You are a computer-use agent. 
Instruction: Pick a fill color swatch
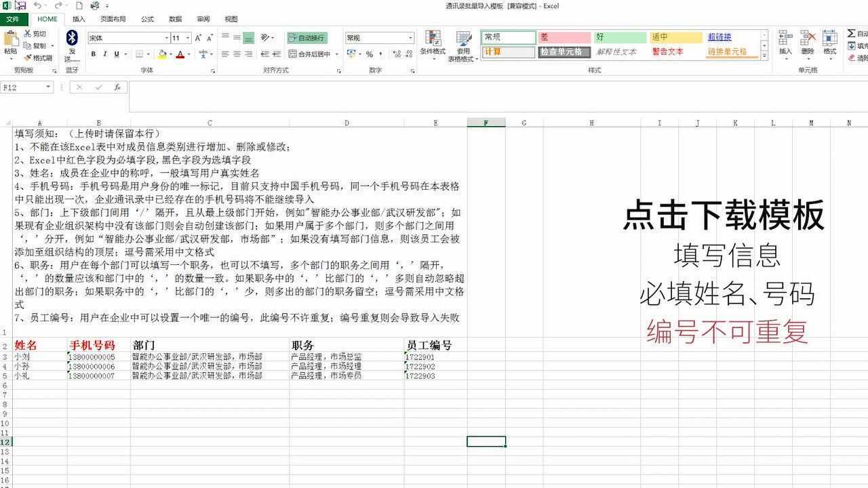coord(162,54)
